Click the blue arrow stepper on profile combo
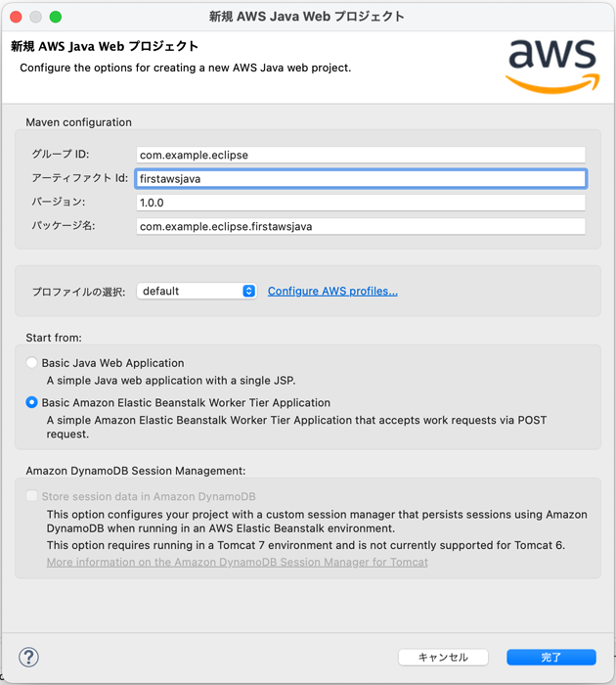This screenshot has height=685, width=616. pyautogui.click(x=249, y=291)
